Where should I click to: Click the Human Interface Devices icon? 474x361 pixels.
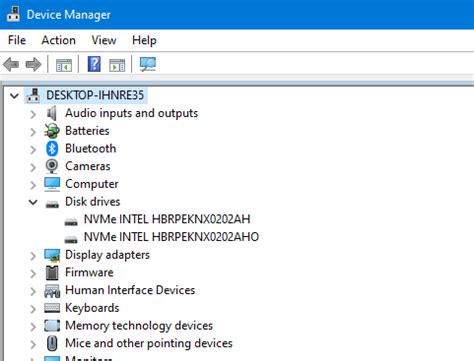pyautogui.click(x=52, y=291)
